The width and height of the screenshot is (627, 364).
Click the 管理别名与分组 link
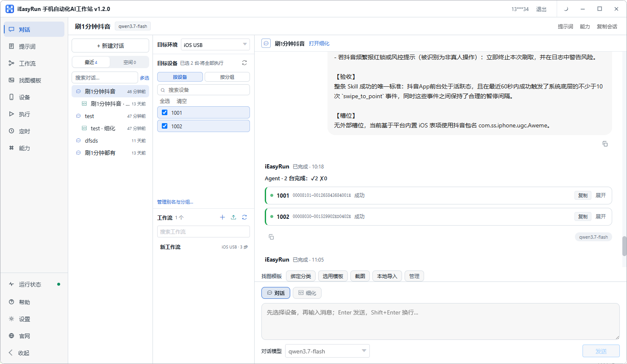(175, 202)
